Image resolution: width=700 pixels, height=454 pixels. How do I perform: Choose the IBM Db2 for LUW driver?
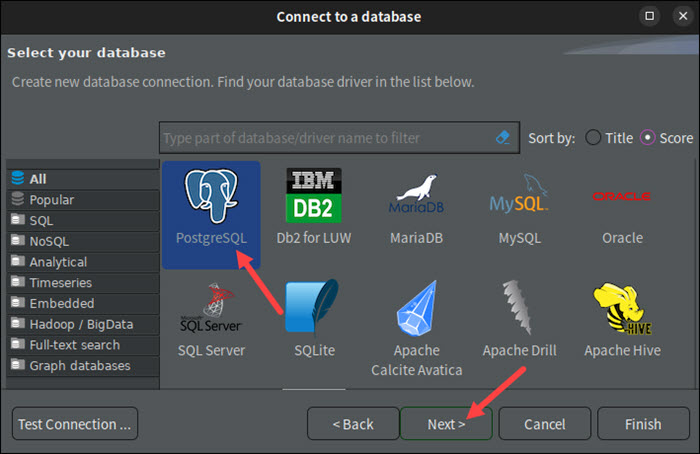(x=313, y=207)
